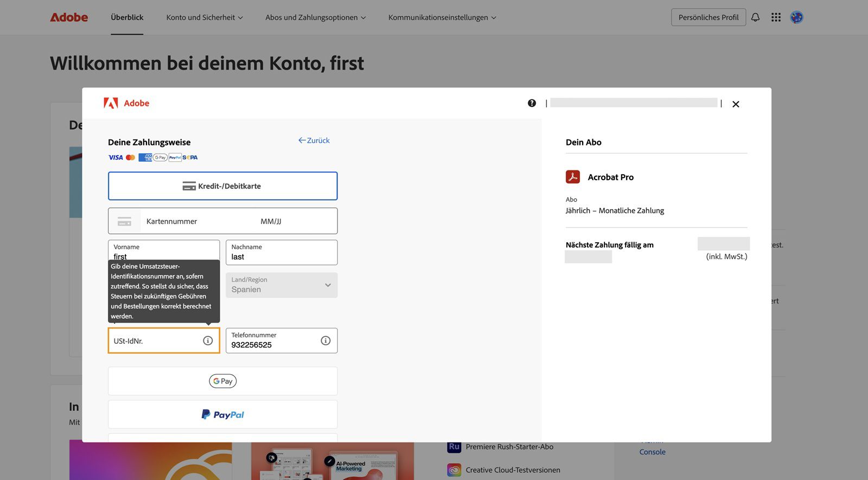Open the user avatar menu
The height and width of the screenshot is (480, 868).
point(796,17)
